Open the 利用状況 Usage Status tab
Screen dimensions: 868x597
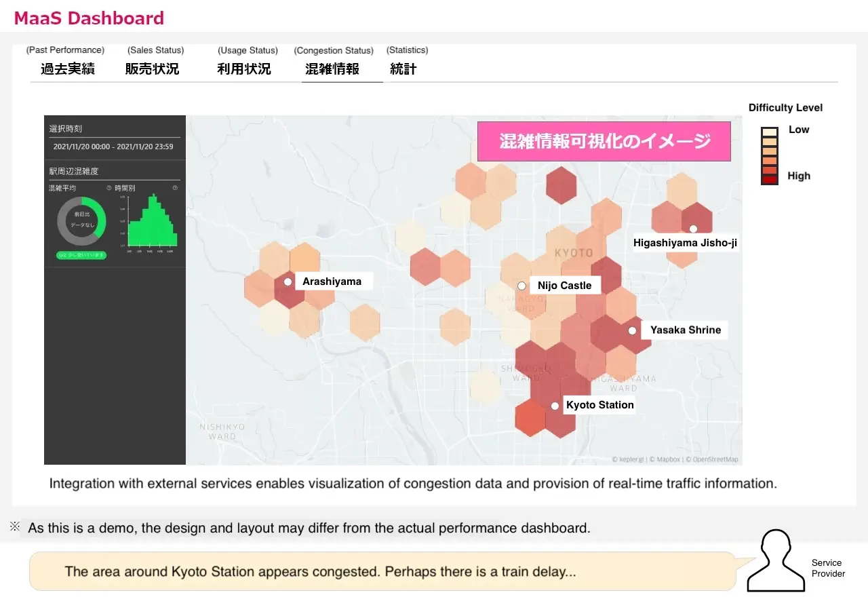click(244, 69)
